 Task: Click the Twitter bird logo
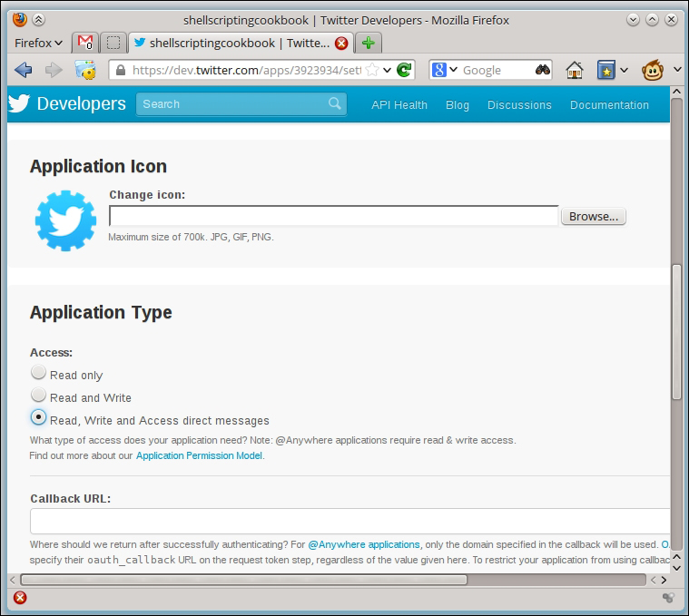(19, 103)
